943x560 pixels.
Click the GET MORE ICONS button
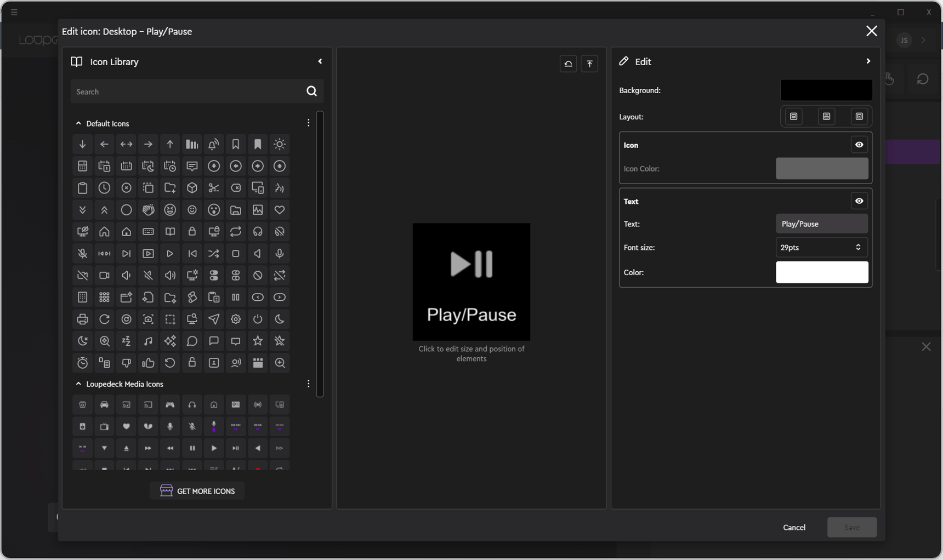coord(197,490)
